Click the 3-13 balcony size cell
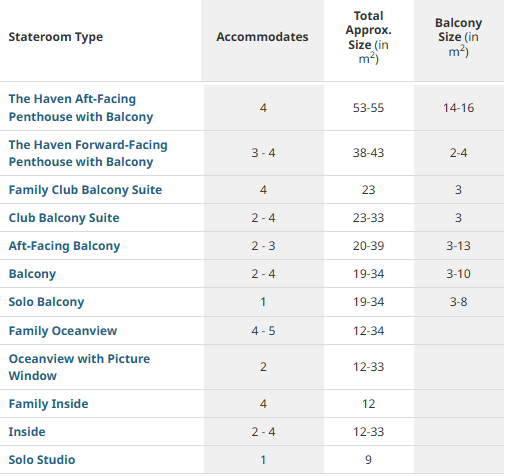The image size is (506, 476). coord(459,246)
